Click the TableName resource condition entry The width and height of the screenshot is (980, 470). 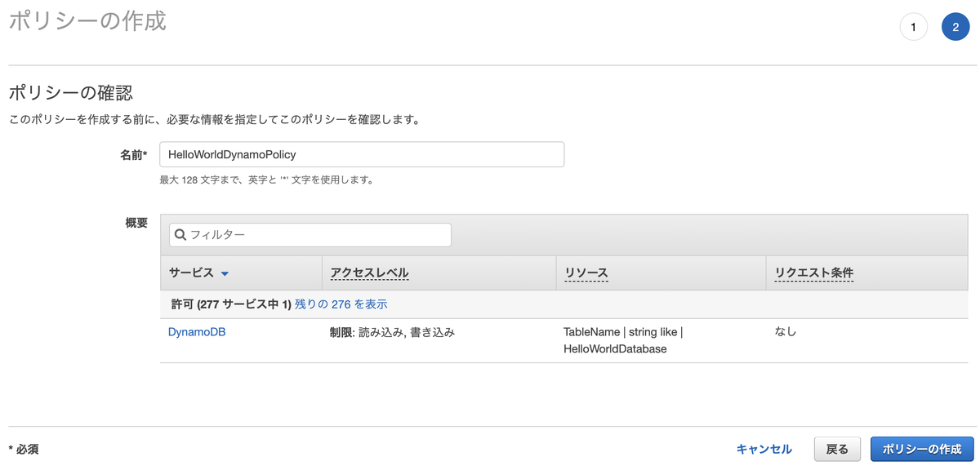coord(623,332)
